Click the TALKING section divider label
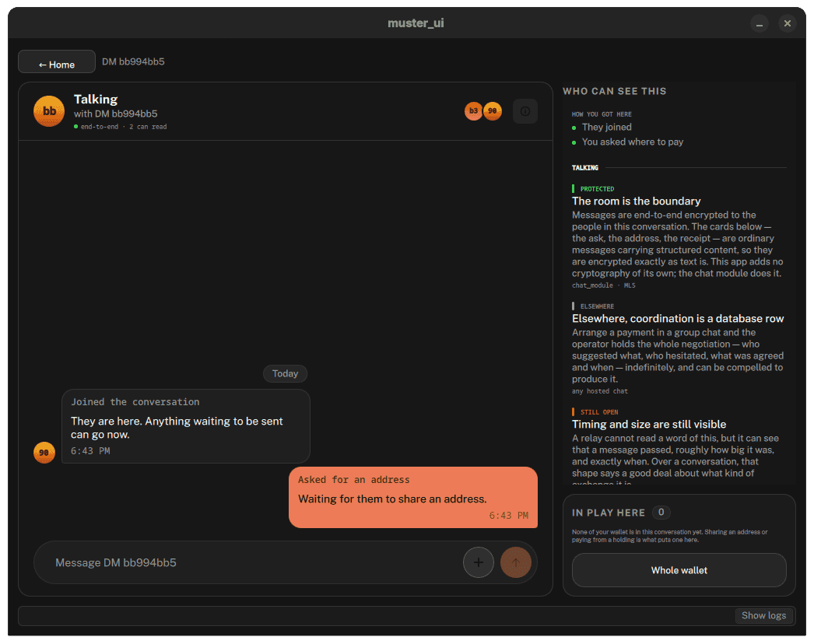The width and height of the screenshot is (814, 644). pos(585,168)
